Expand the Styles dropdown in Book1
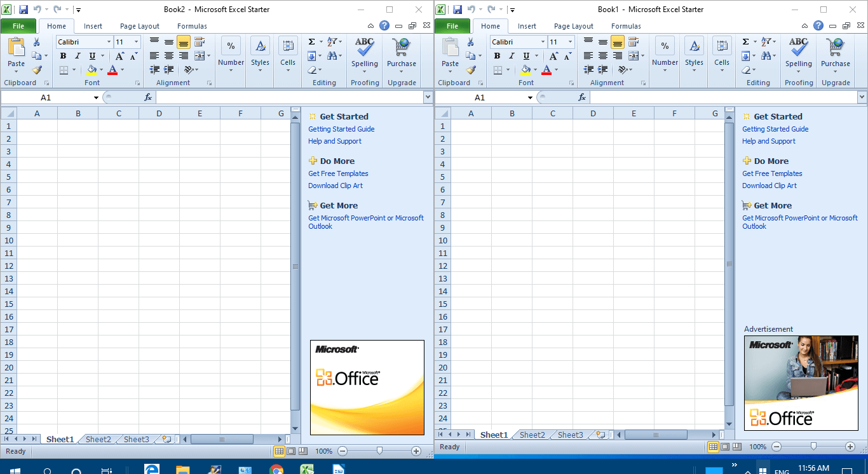Viewport: 868px width, 474px height. coord(694,71)
